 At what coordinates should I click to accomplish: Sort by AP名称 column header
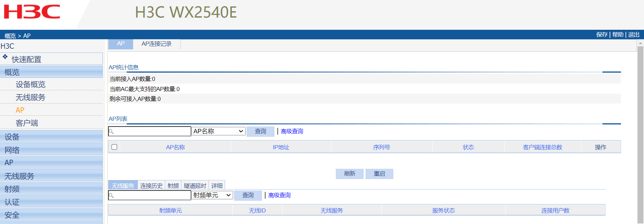[x=175, y=147]
